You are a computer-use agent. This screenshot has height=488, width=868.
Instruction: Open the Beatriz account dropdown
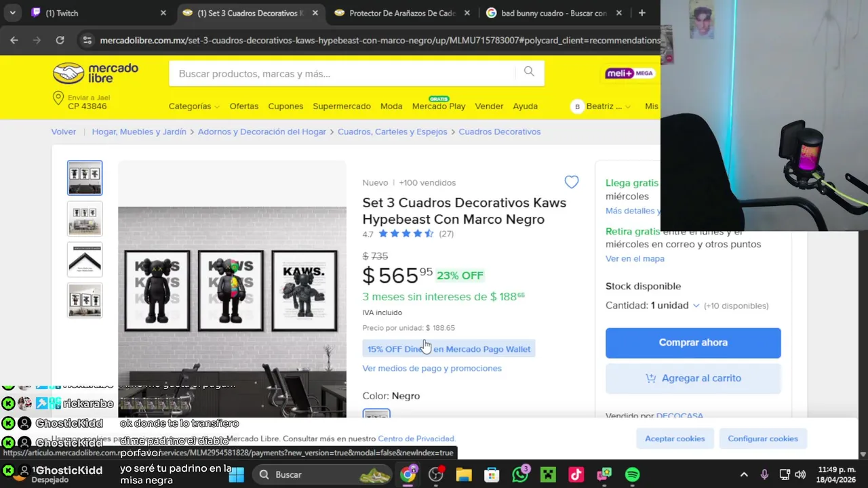602,106
